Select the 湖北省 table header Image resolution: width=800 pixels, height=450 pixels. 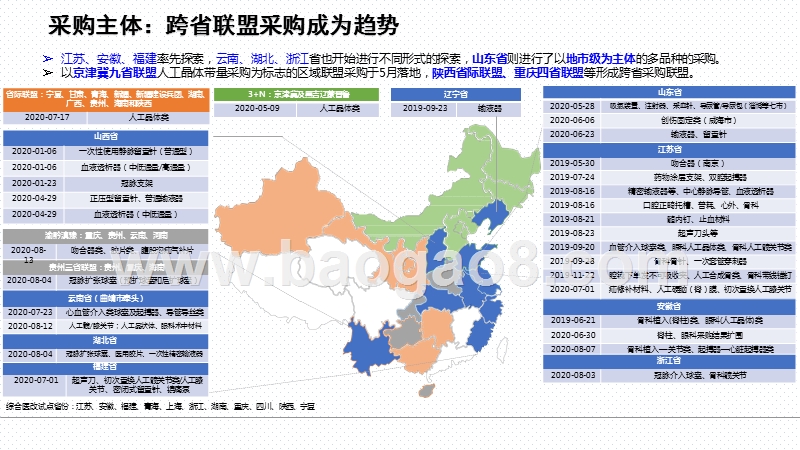[106, 340]
